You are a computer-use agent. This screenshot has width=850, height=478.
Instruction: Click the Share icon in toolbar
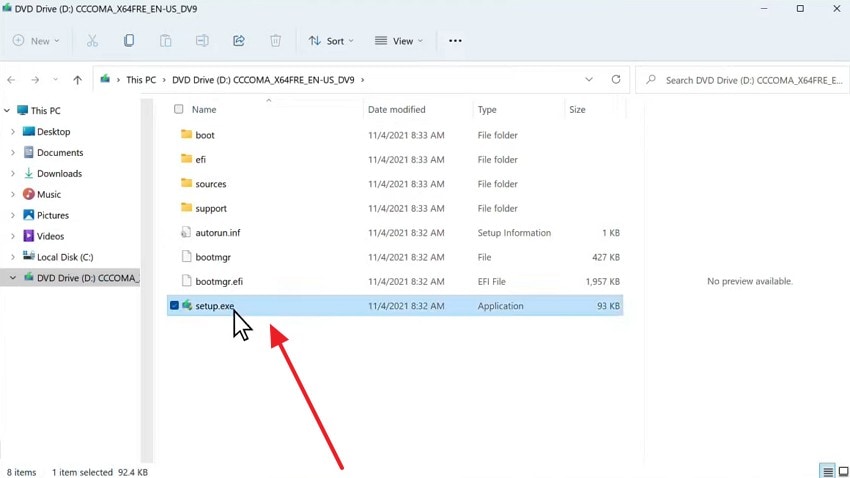point(239,41)
